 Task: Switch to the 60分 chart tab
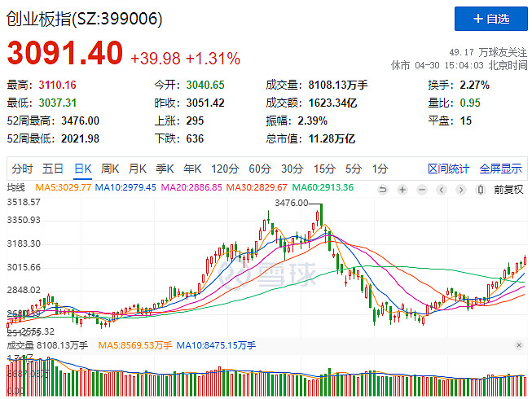[260, 169]
